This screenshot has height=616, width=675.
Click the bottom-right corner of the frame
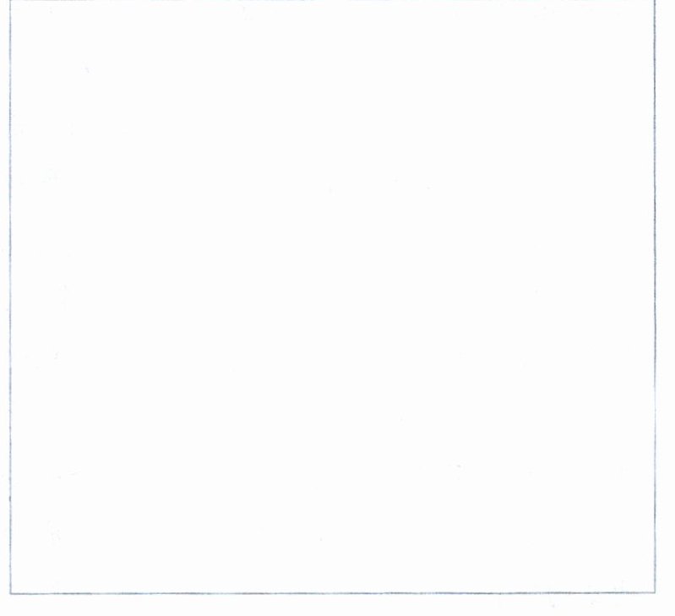(x=655, y=592)
